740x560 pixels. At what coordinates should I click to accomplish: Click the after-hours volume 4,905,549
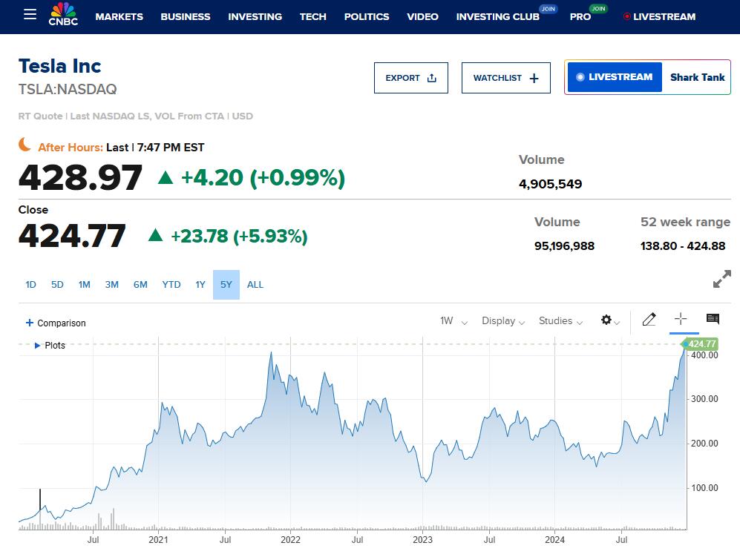tap(550, 184)
